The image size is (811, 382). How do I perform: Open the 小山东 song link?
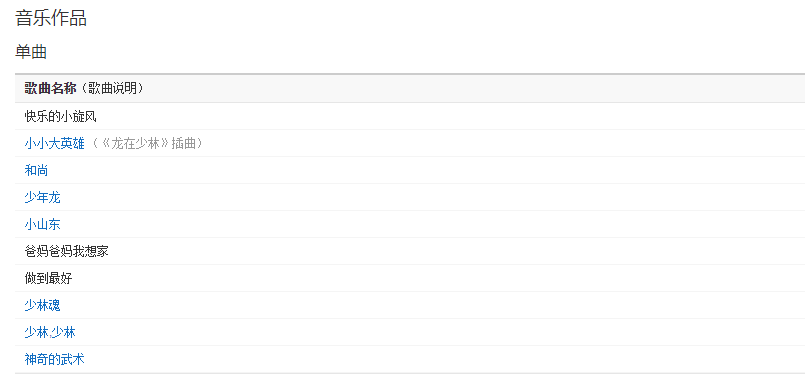(x=42, y=224)
